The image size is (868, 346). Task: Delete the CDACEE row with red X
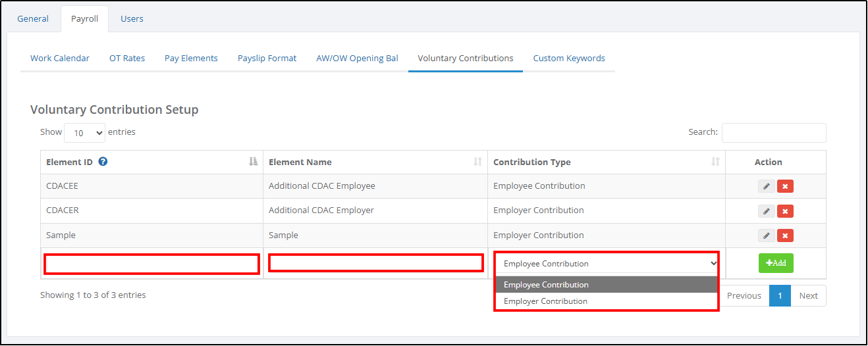(x=785, y=186)
